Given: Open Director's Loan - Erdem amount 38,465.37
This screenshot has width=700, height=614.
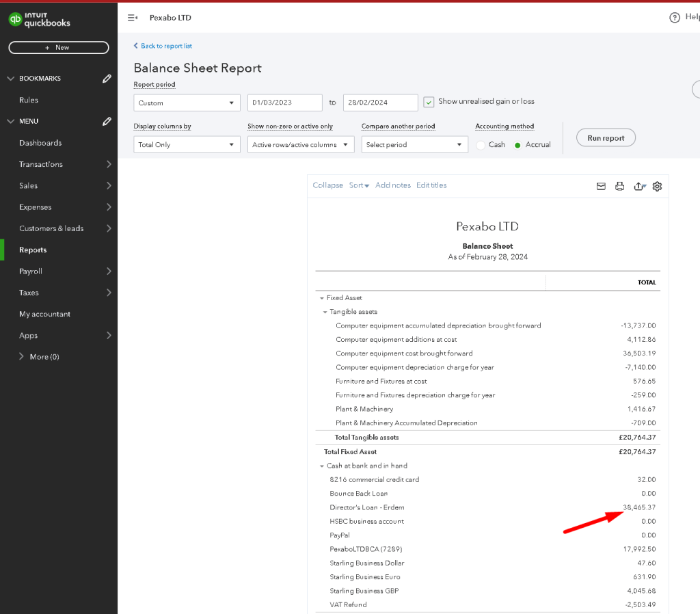Looking at the screenshot, I should click(x=639, y=508).
